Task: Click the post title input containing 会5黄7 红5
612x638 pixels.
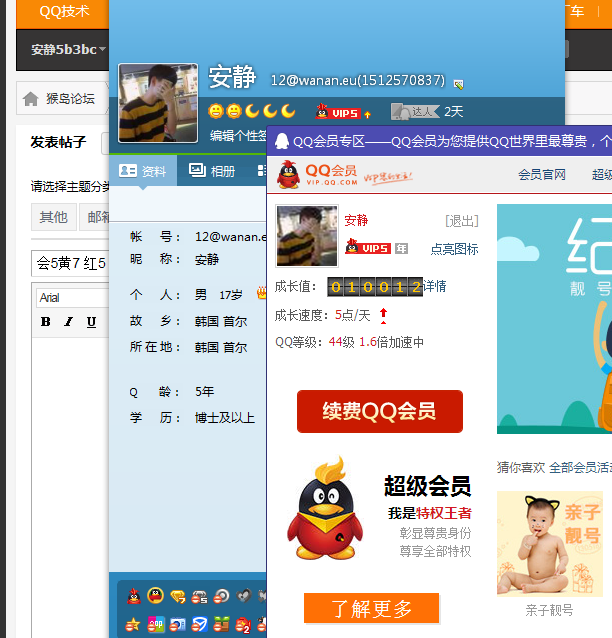Action: coord(71,263)
